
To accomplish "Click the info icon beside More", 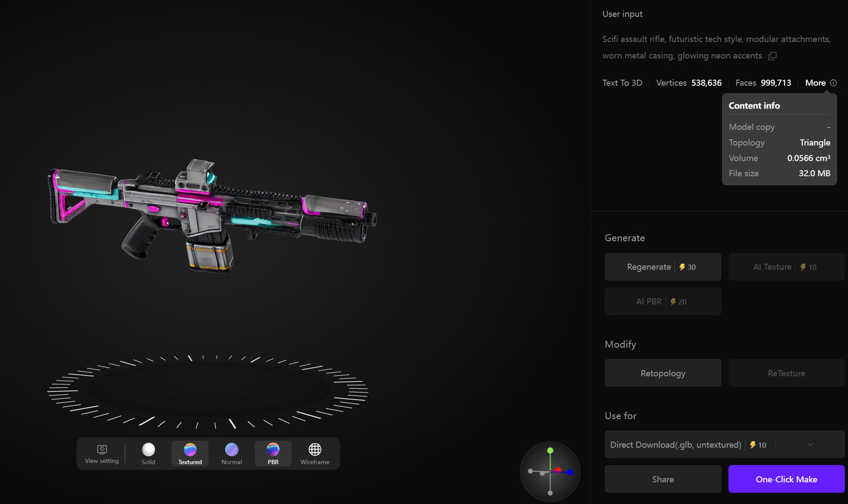I will [x=833, y=83].
